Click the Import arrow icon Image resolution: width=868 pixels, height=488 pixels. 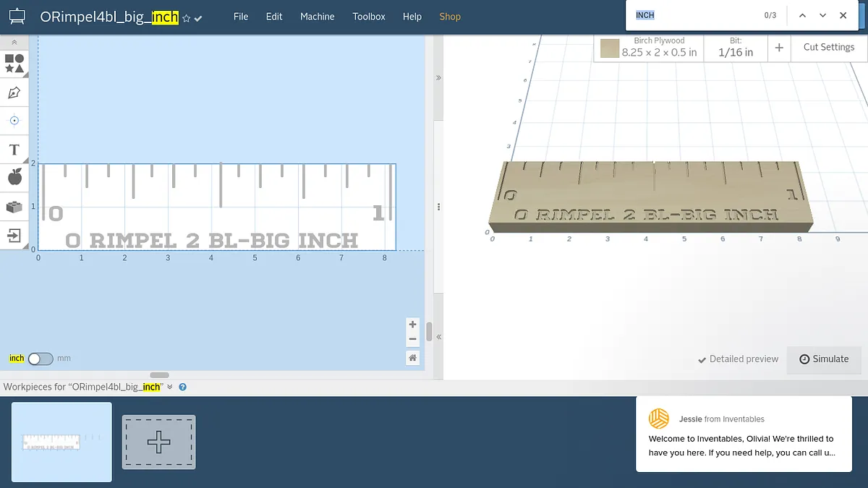point(14,235)
